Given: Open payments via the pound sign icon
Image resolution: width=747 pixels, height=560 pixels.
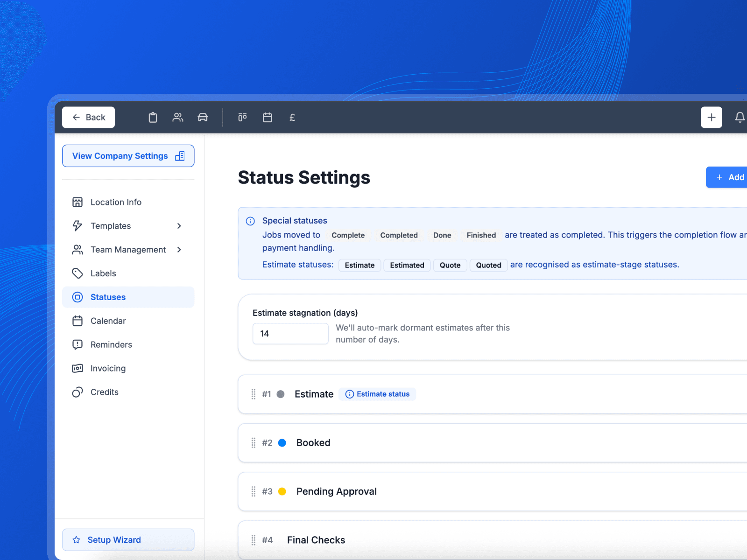Looking at the screenshot, I should pos(292,117).
